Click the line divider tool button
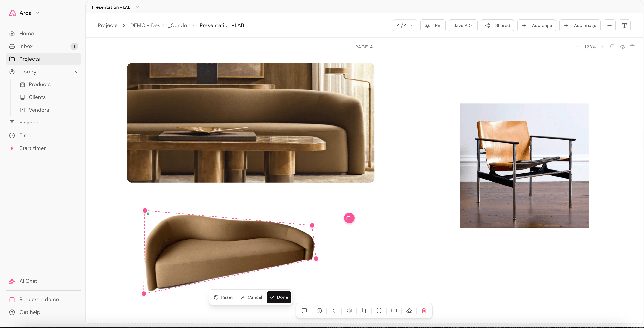The height and width of the screenshot is (328, 644). point(609,25)
